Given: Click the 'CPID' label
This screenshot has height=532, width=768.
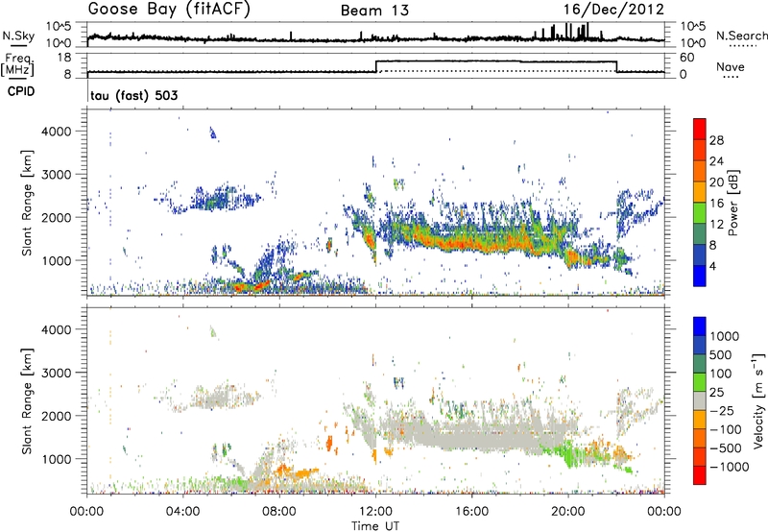Looking at the screenshot, I should click(21, 91).
